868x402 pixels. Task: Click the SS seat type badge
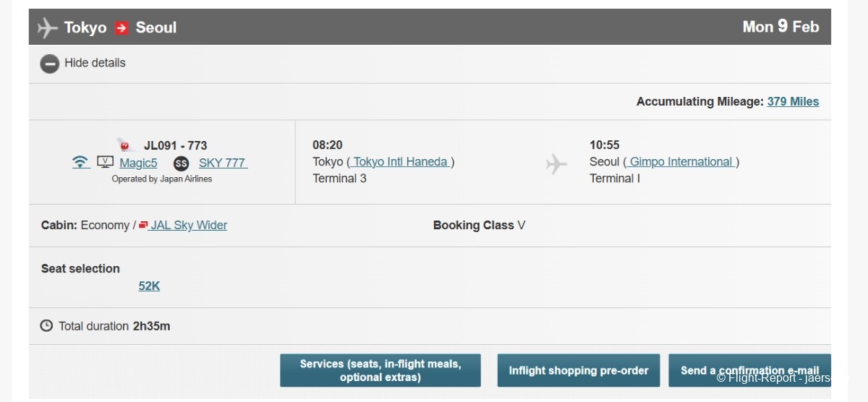(181, 163)
